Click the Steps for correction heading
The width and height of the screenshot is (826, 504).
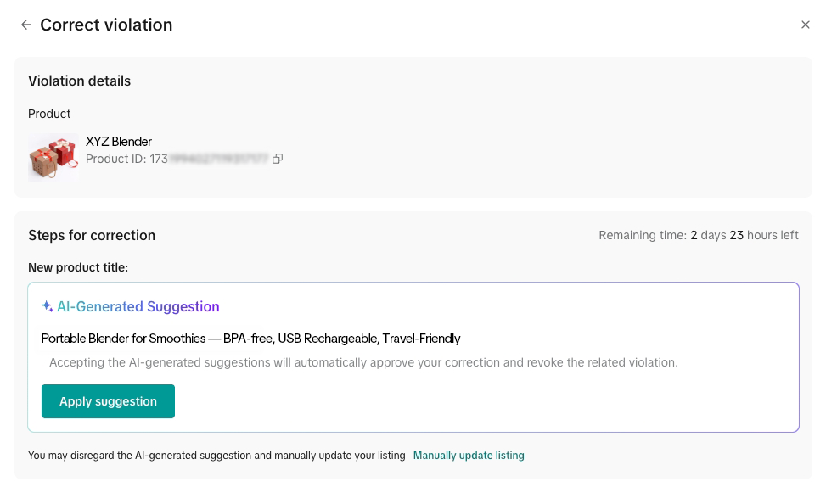pos(92,235)
